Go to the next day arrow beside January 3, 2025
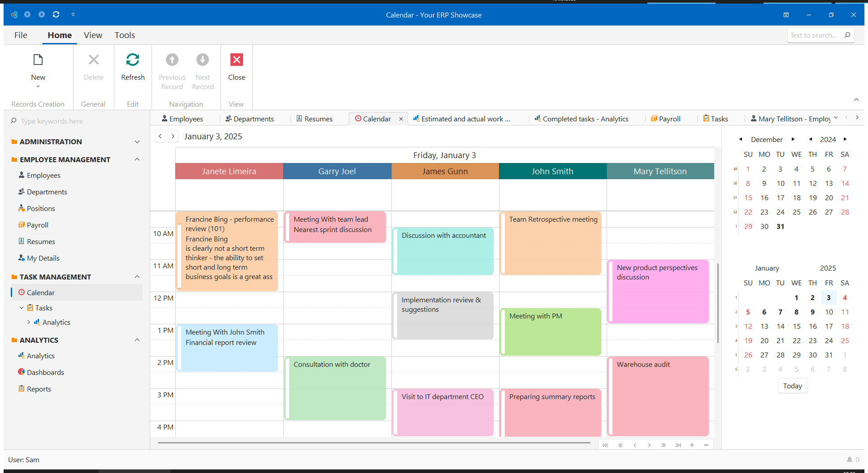Viewport: 868px width, 473px height. pyautogui.click(x=173, y=136)
